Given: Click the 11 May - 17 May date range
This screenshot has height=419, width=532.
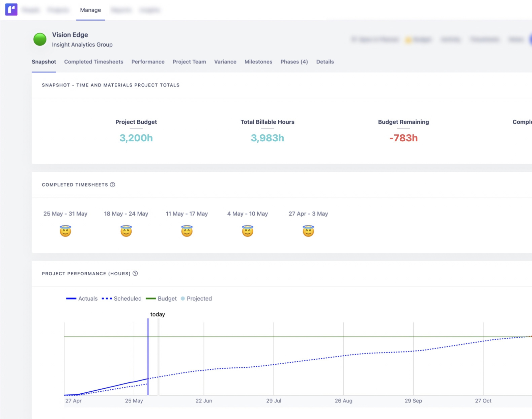Looking at the screenshot, I should (187, 214).
